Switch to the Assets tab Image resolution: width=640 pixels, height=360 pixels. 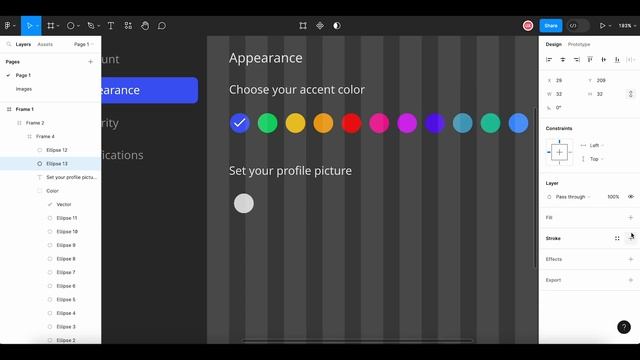[x=45, y=44]
